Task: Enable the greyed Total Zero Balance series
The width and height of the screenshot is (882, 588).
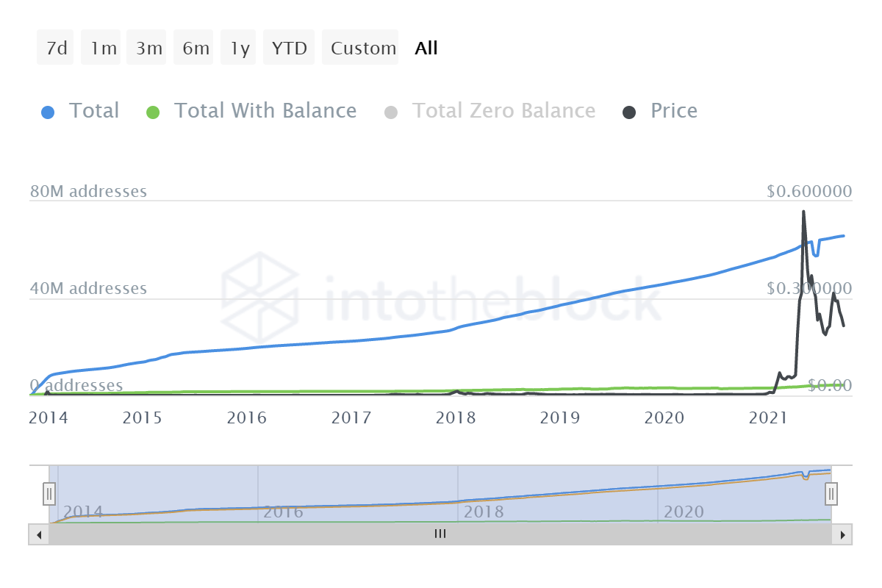Action: pyautogui.click(x=489, y=112)
